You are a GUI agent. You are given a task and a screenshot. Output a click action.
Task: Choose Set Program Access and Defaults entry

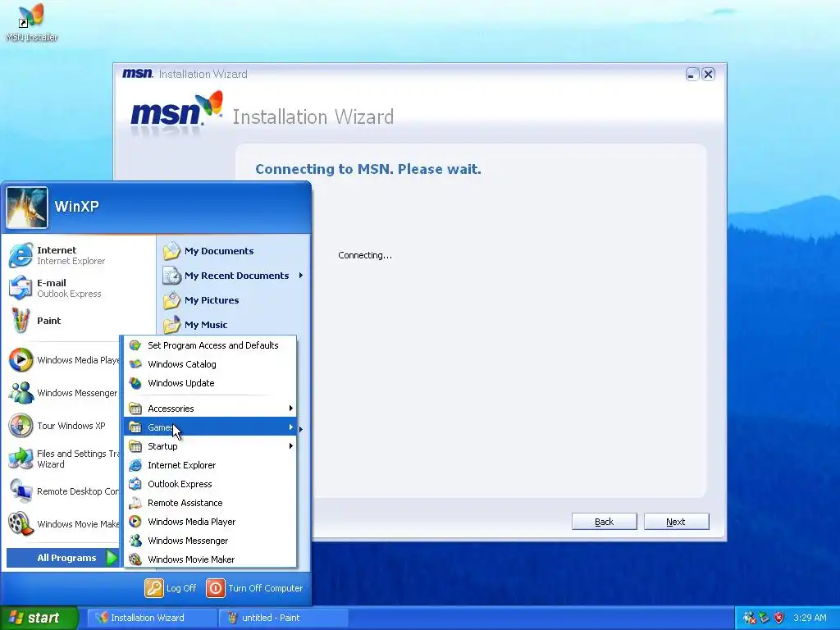[211, 345]
